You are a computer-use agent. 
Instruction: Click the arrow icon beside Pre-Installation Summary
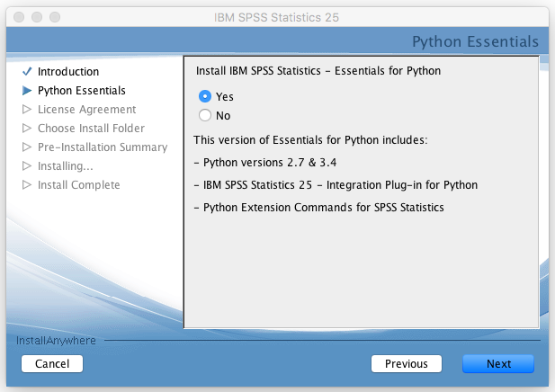(x=27, y=147)
